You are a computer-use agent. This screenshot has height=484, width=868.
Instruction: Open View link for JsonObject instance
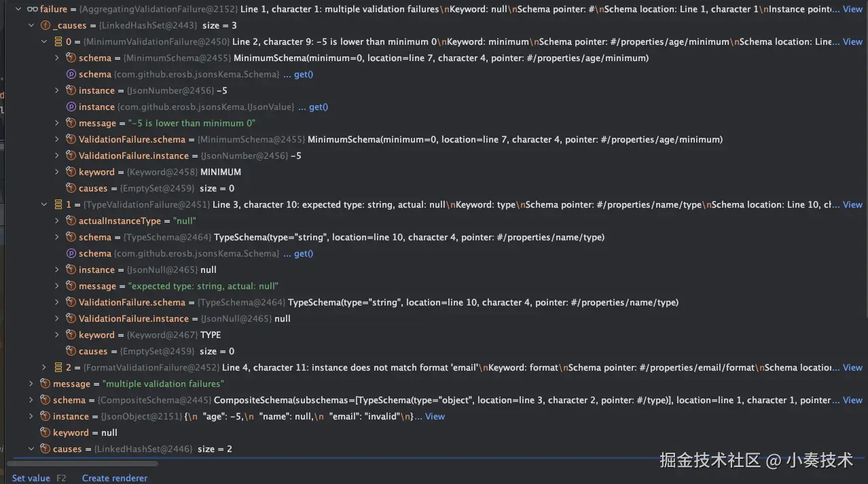tap(435, 416)
